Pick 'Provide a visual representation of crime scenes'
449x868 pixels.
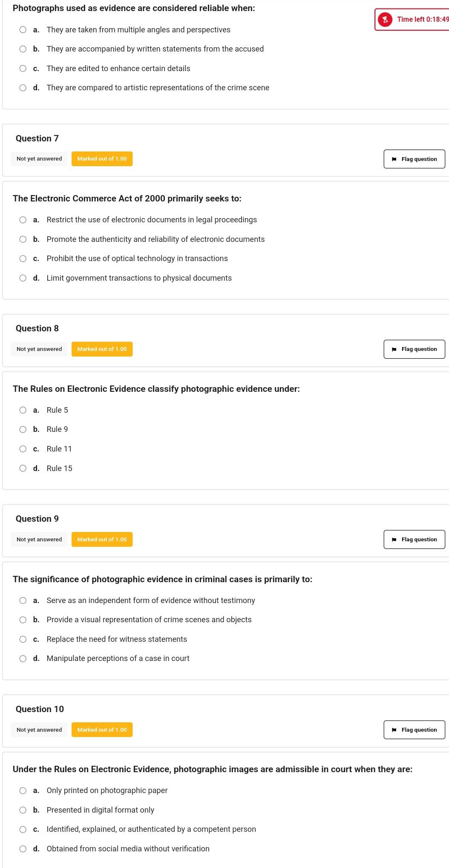pyautogui.click(x=23, y=620)
